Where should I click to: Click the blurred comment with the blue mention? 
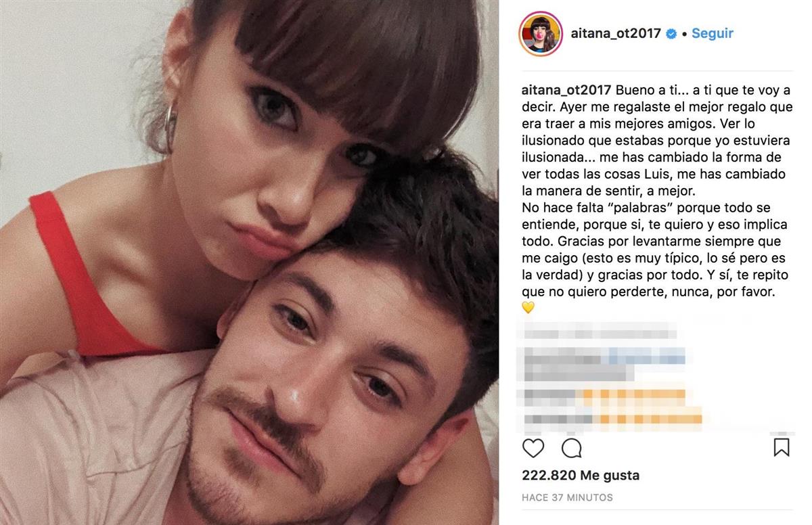click(x=604, y=354)
